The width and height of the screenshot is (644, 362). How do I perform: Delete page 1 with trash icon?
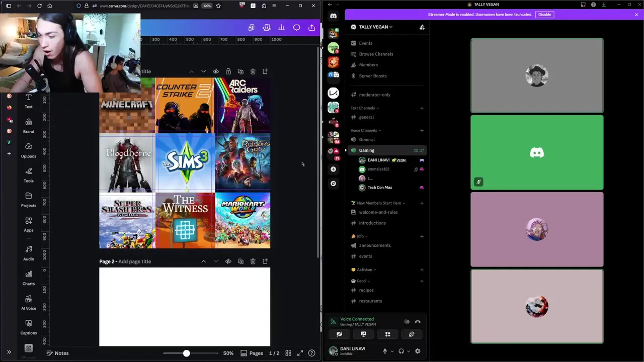(253, 71)
